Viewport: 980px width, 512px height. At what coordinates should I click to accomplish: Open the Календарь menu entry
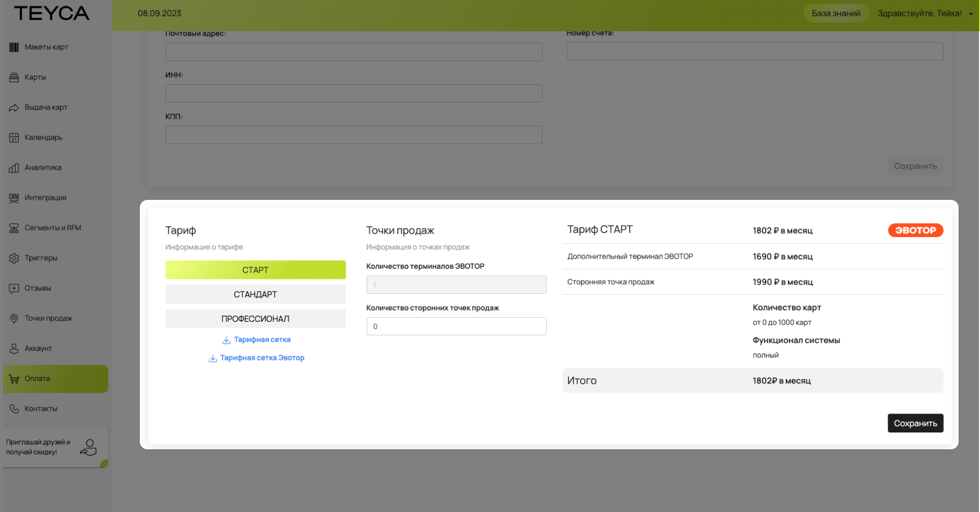56,137
